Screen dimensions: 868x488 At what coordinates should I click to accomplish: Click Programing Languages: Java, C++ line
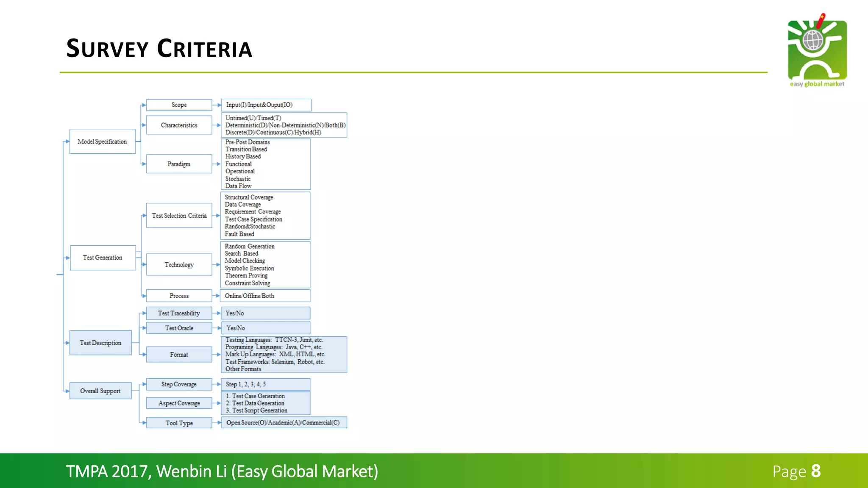point(274,347)
